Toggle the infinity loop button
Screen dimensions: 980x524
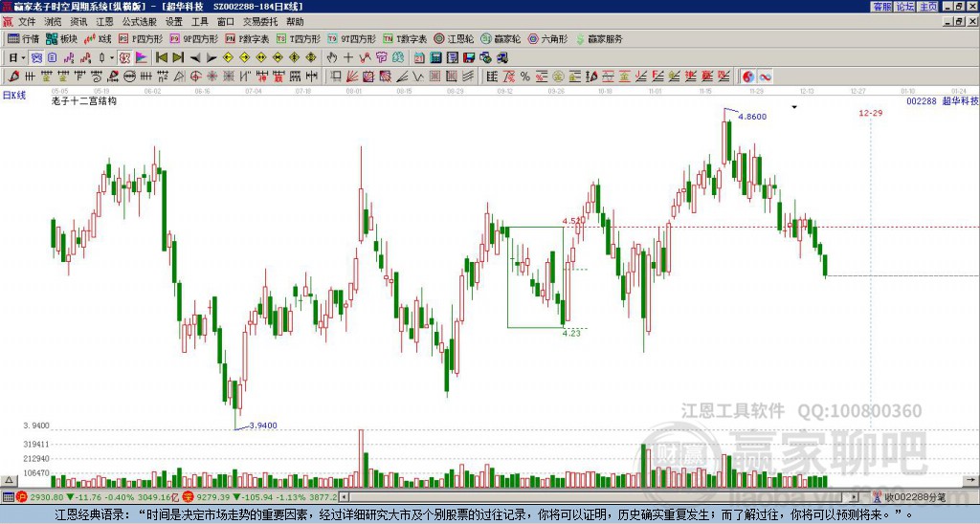pyautogui.click(x=765, y=76)
